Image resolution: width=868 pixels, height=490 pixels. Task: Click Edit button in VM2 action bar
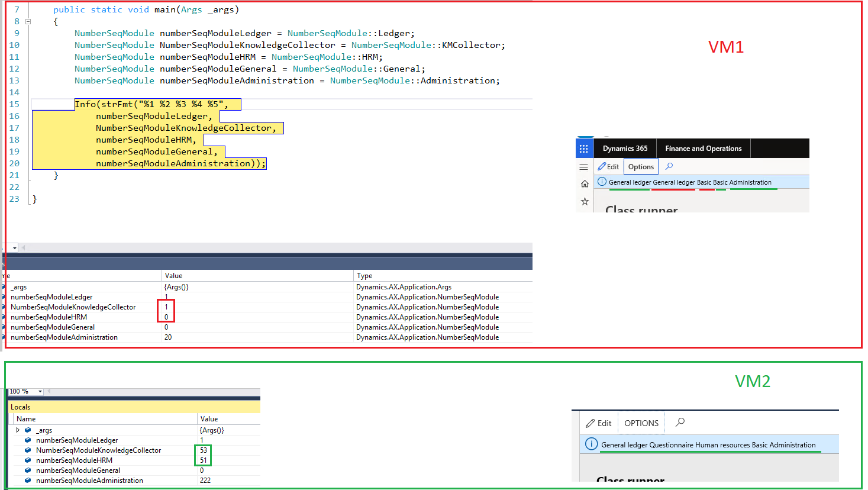click(x=599, y=423)
